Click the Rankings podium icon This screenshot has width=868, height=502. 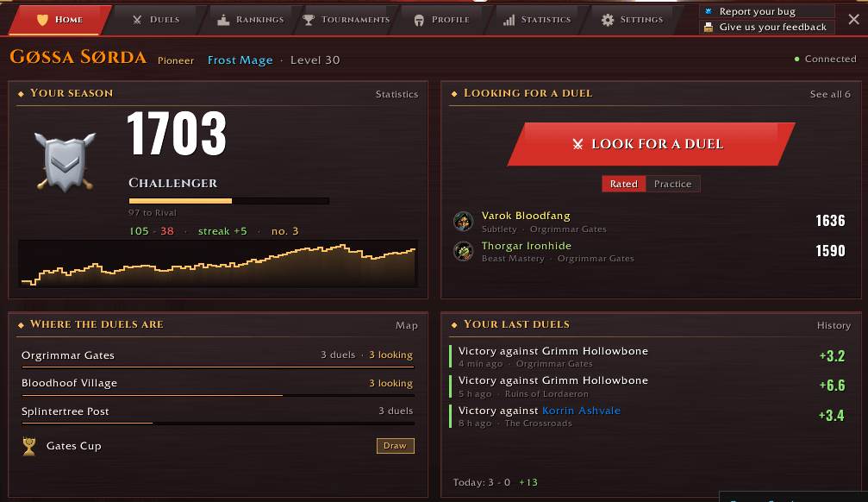click(x=223, y=20)
